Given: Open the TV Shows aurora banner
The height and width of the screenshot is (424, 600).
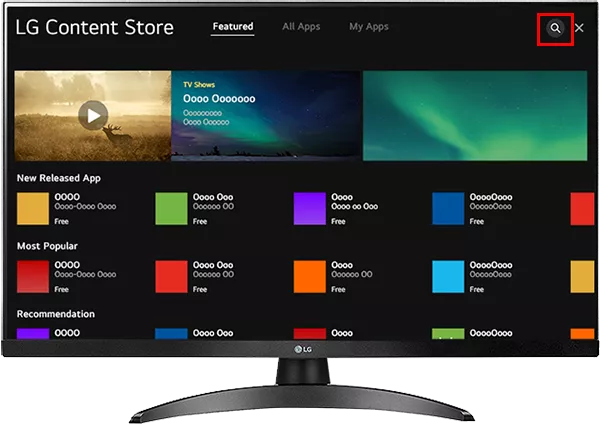Looking at the screenshot, I should pyautogui.click(x=266, y=115).
